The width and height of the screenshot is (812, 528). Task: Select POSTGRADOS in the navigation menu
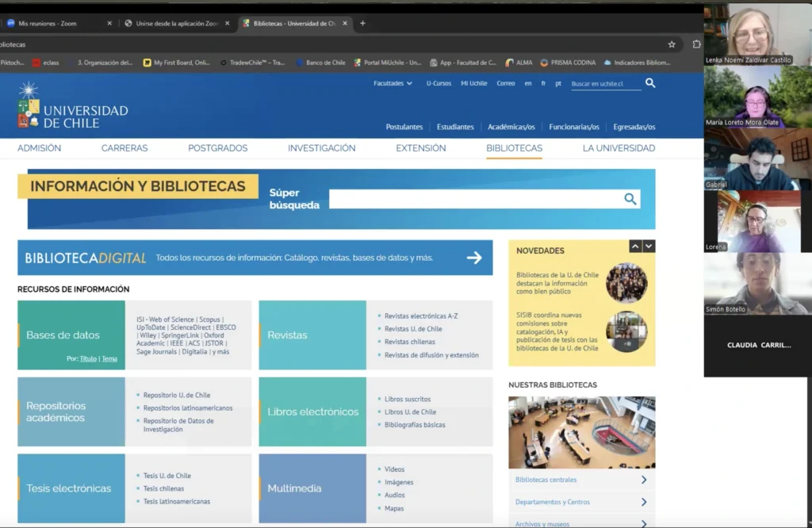(217, 147)
